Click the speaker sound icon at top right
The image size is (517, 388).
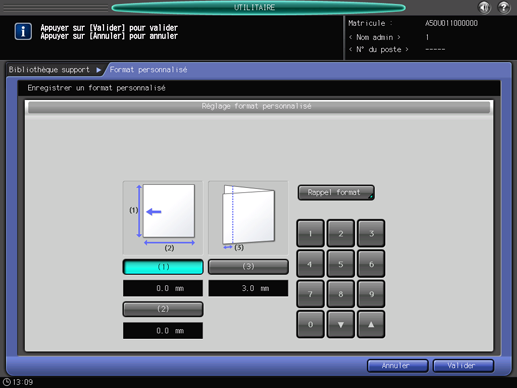(484, 7)
